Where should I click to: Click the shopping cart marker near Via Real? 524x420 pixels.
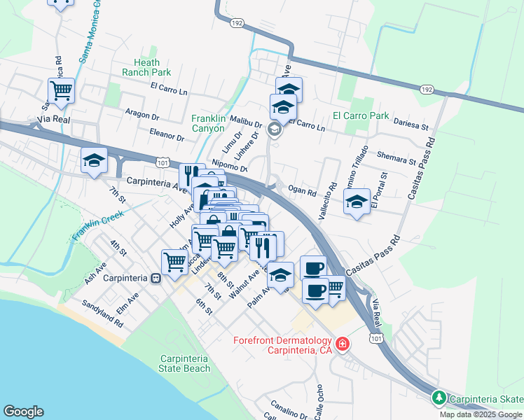61,91
